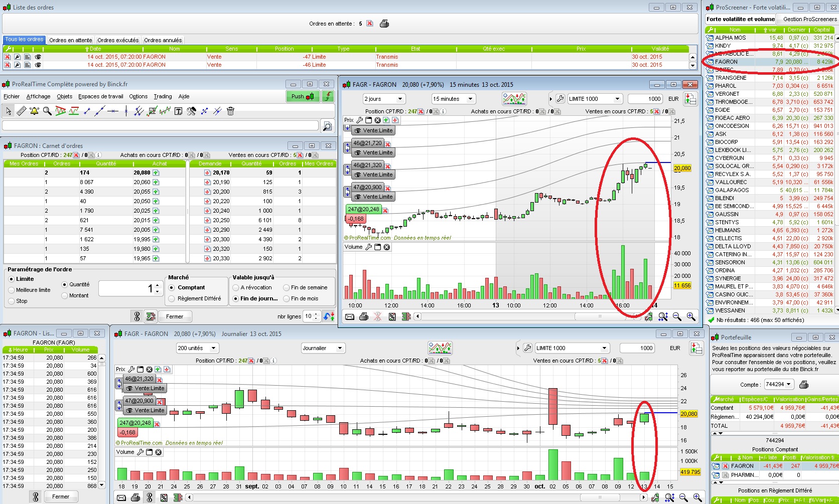Choose the text annotation tool
The image size is (839, 504).
pos(178,111)
